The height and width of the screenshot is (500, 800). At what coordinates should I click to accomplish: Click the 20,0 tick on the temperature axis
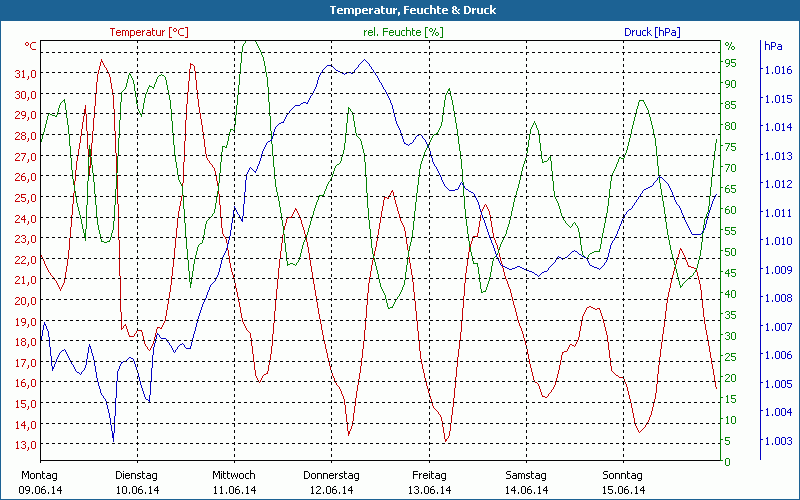(x=26, y=301)
